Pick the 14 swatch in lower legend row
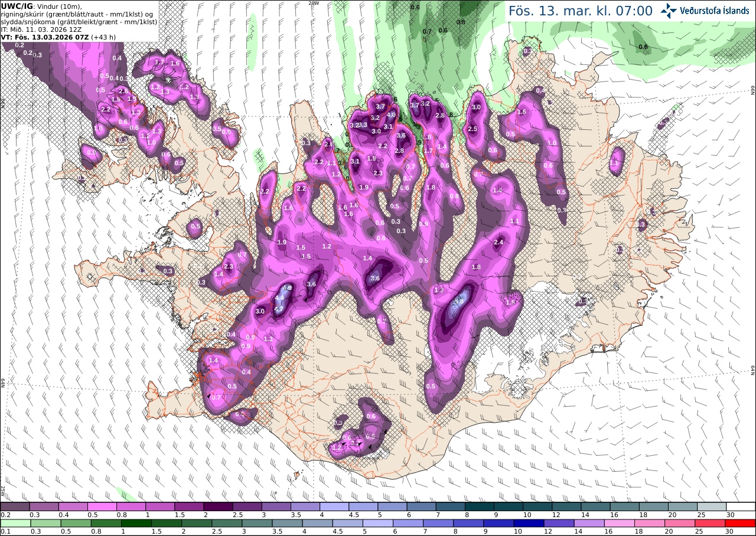The image size is (756, 536). click(x=589, y=523)
